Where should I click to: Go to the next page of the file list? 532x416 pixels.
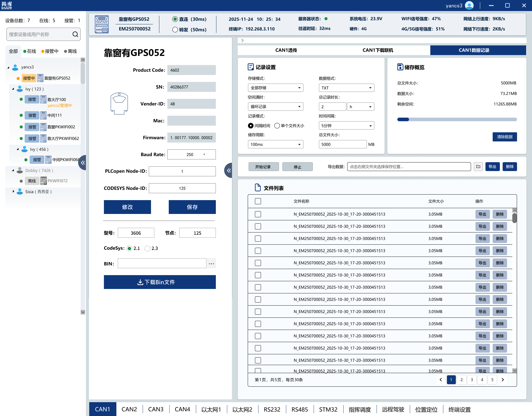503,380
